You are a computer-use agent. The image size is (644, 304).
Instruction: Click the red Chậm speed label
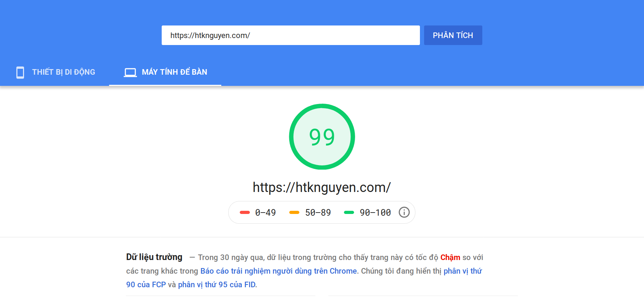(x=450, y=258)
